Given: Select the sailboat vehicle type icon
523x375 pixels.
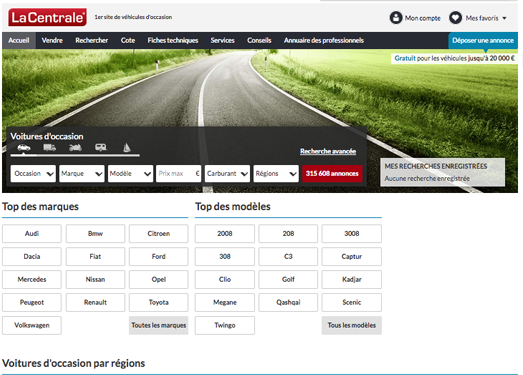Looking at the screenshot, I should [127, 147].
